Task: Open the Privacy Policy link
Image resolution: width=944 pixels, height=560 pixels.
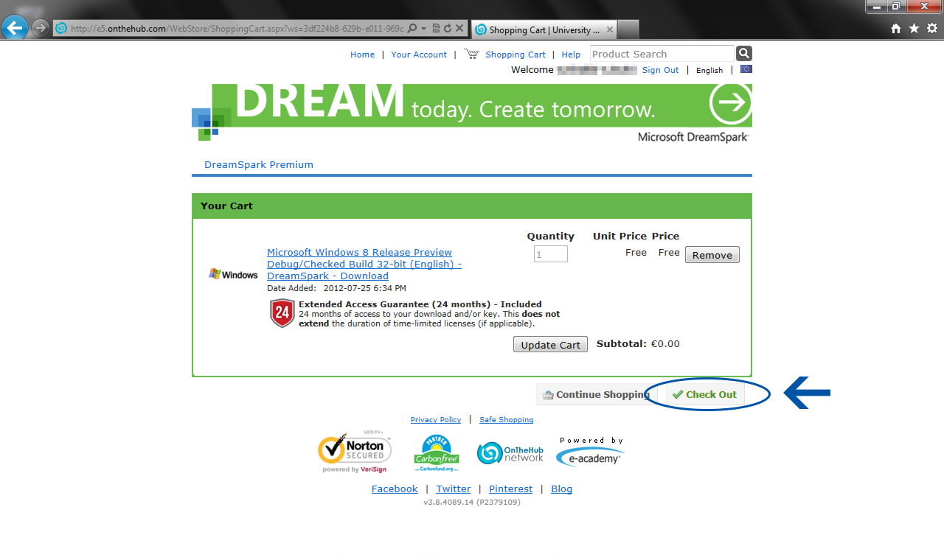Action: click(436, 420)
